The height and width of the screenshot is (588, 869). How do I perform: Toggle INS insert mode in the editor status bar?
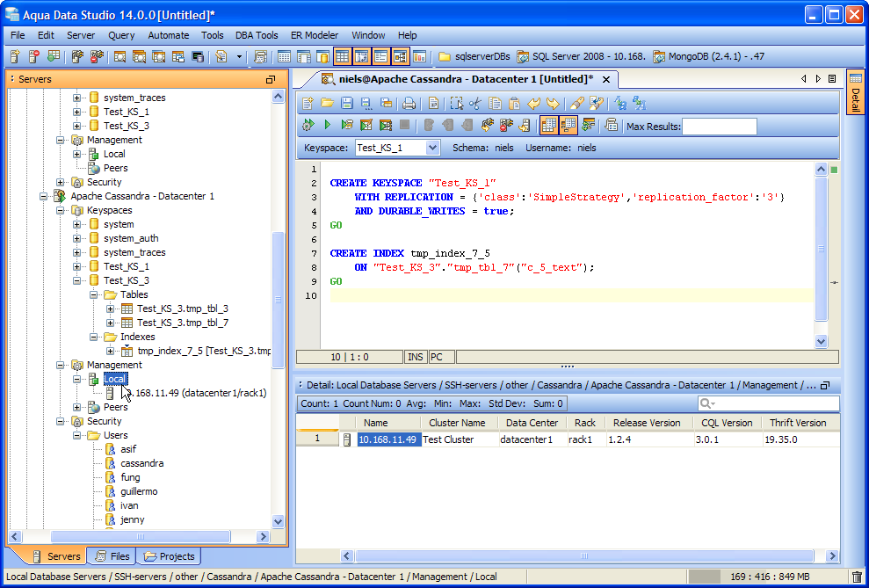[416, 357]
